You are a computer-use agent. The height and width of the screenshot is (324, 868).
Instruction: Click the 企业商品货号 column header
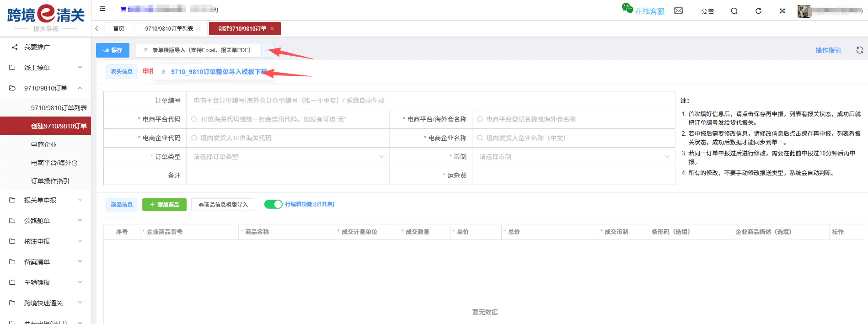click(189, 232)
